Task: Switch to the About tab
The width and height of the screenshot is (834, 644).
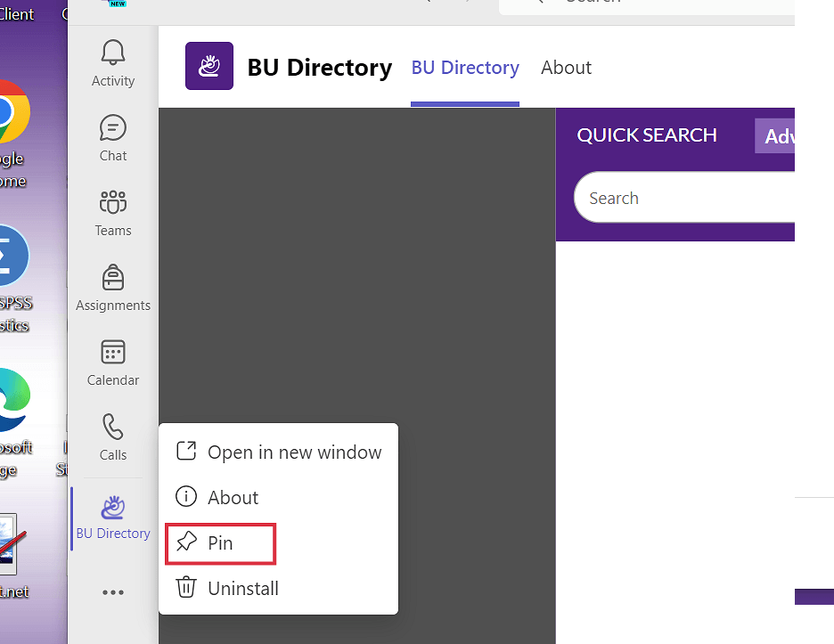Action: point(566,68)
